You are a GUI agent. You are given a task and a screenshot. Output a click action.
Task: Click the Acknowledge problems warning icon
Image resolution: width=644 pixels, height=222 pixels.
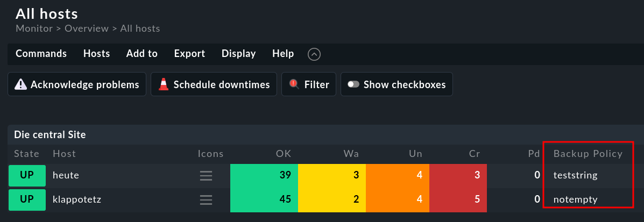click(20, 84)
